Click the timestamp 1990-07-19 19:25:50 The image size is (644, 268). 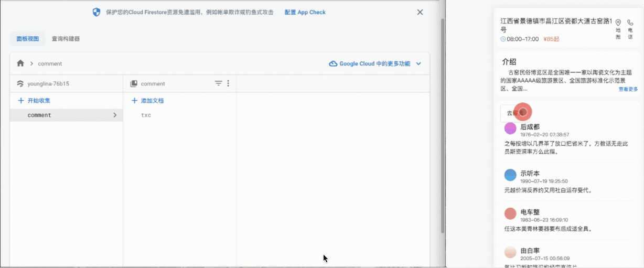544,181
